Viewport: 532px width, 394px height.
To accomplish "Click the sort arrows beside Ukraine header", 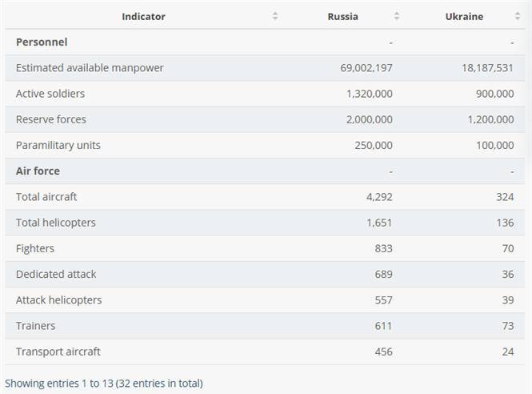I will click(x=518, y=17).
